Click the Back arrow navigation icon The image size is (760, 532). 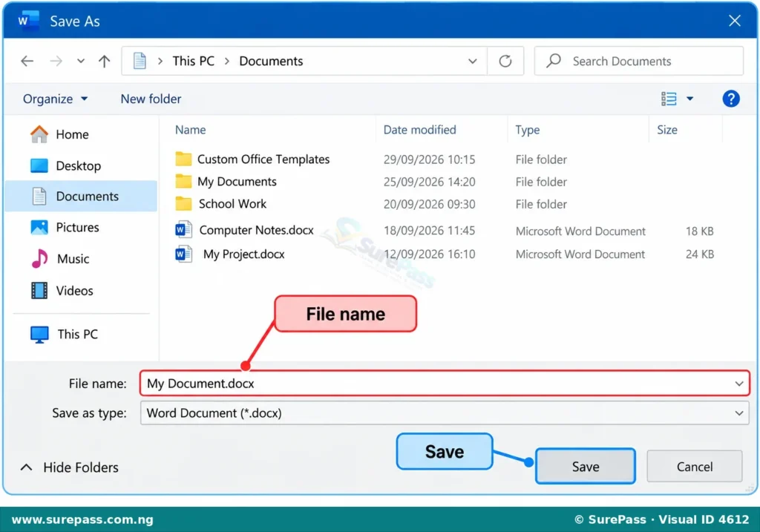point(27,61)
